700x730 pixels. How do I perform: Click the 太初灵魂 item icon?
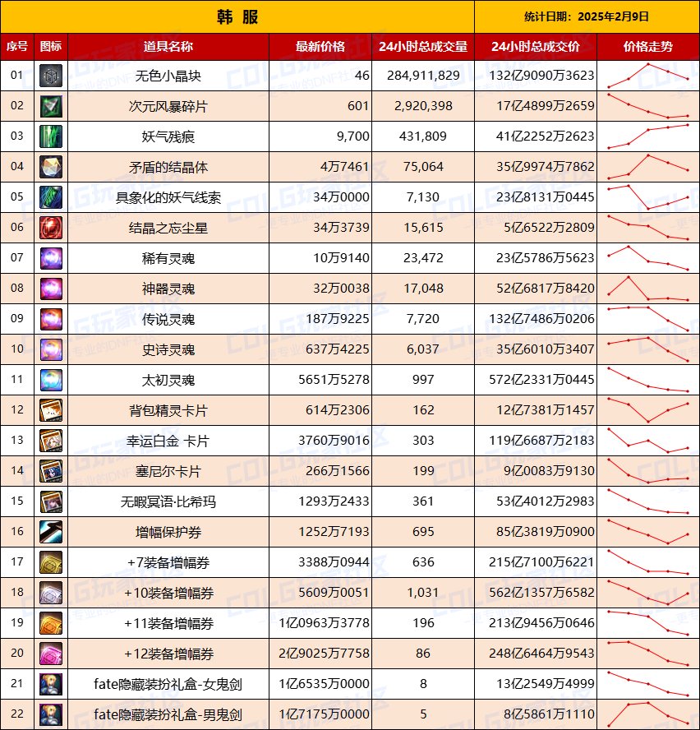coord(51,380)
